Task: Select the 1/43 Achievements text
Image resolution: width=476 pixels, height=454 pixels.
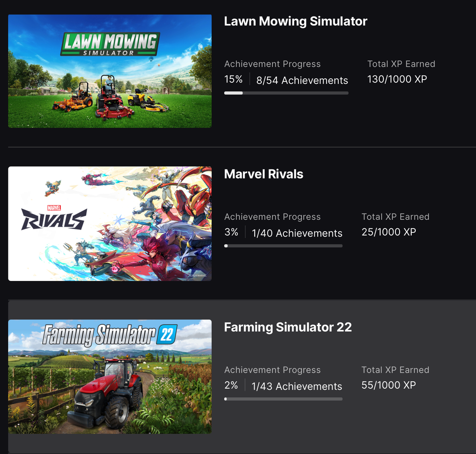Action: [297, 386]
